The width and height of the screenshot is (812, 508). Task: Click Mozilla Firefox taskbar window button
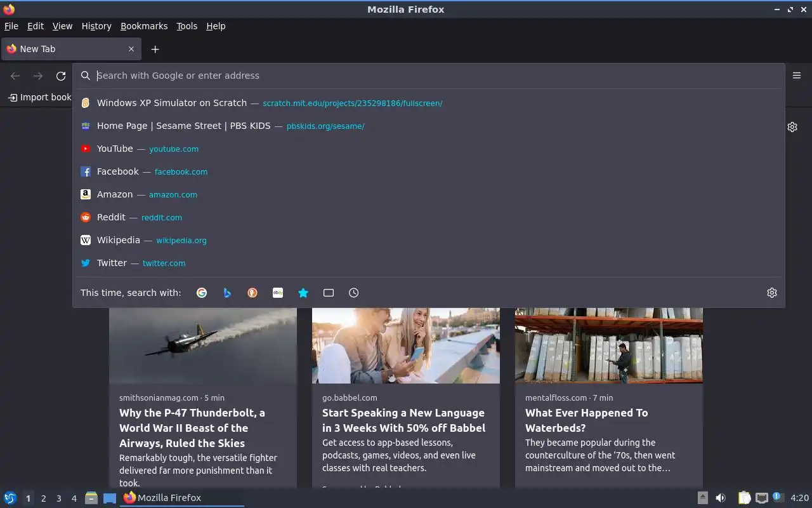182,498
